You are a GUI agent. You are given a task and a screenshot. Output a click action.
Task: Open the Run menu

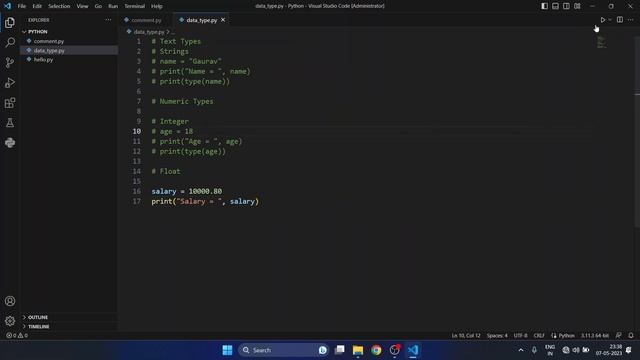113,6
